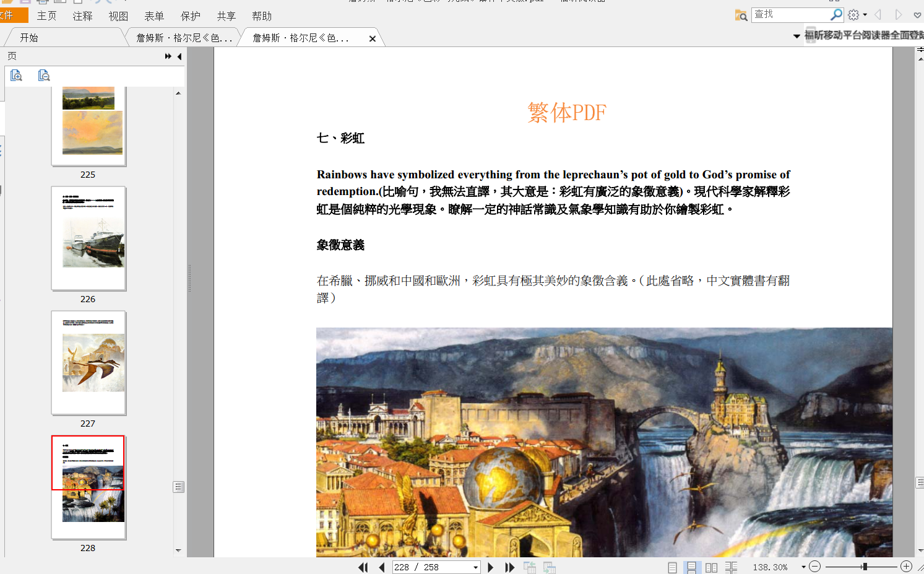Click the thumbnail panel scrollbar handle
The image size is (924, 574).
[x=178, y=487]
